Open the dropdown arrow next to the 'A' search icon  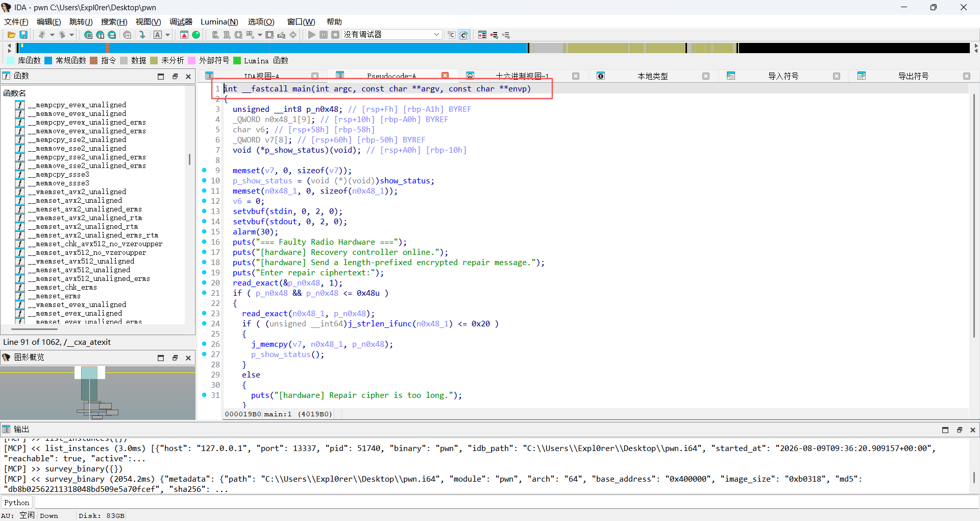click(167, 35)
